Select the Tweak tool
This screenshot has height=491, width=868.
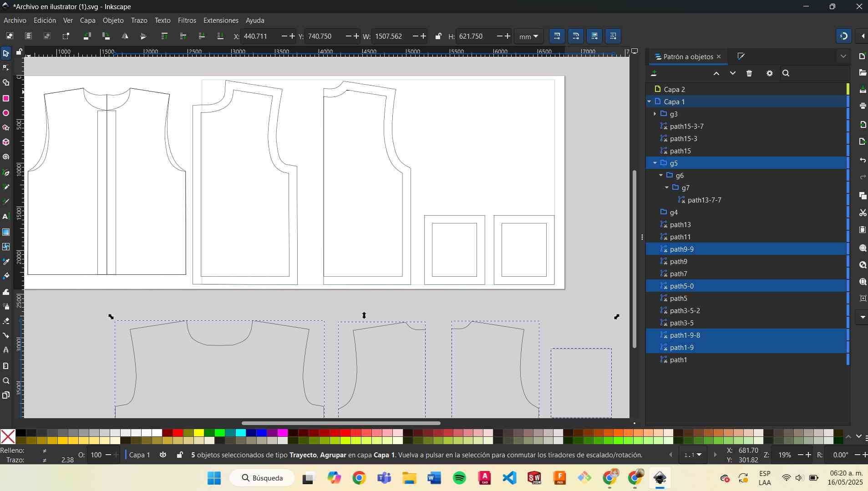(6, 292)
